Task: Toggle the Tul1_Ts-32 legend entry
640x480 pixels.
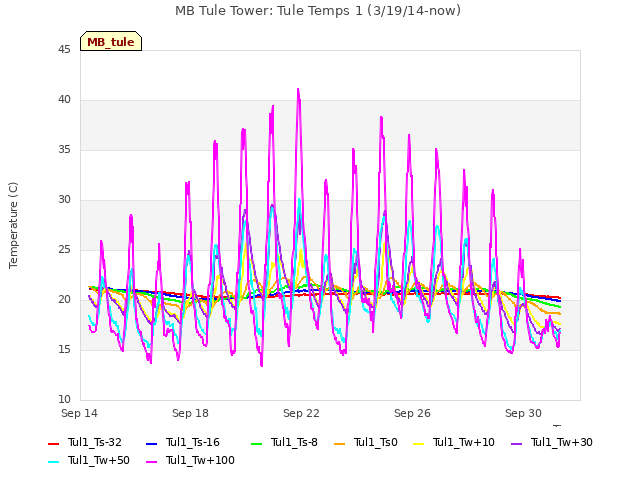Action: pos(85,442)
